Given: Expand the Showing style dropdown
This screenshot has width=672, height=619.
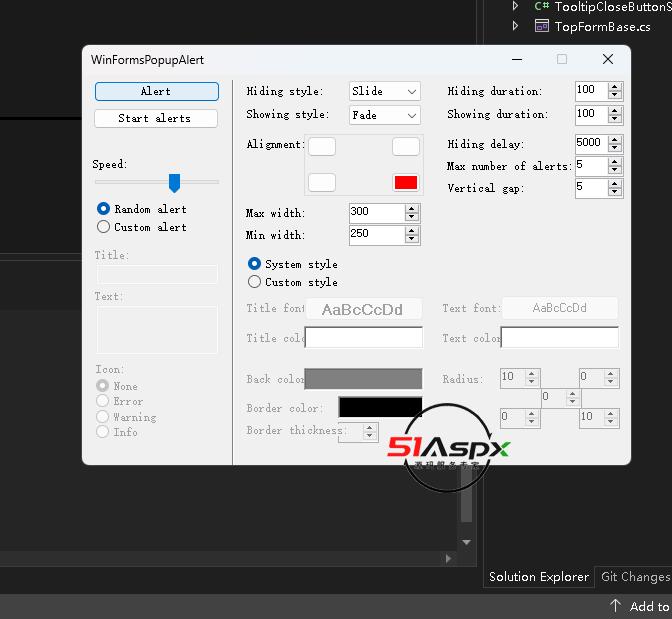Looking at the screenshot, I should (x=385, y=115).
